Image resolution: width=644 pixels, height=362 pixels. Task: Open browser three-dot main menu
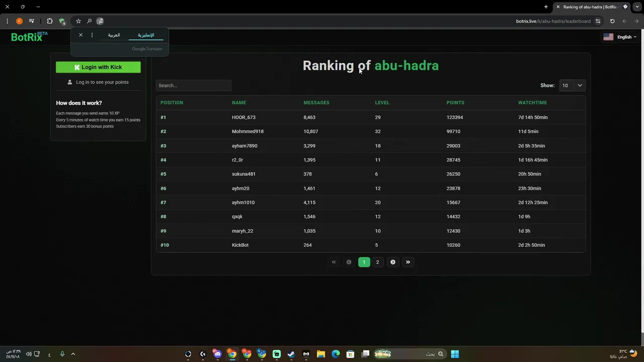tap(7, 21)
